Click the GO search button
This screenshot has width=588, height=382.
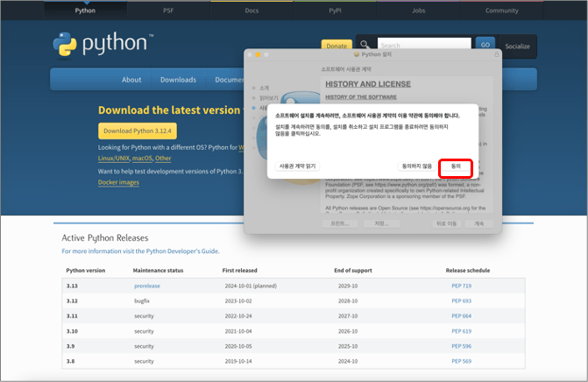pyautogui.click(x=485, y=45)
